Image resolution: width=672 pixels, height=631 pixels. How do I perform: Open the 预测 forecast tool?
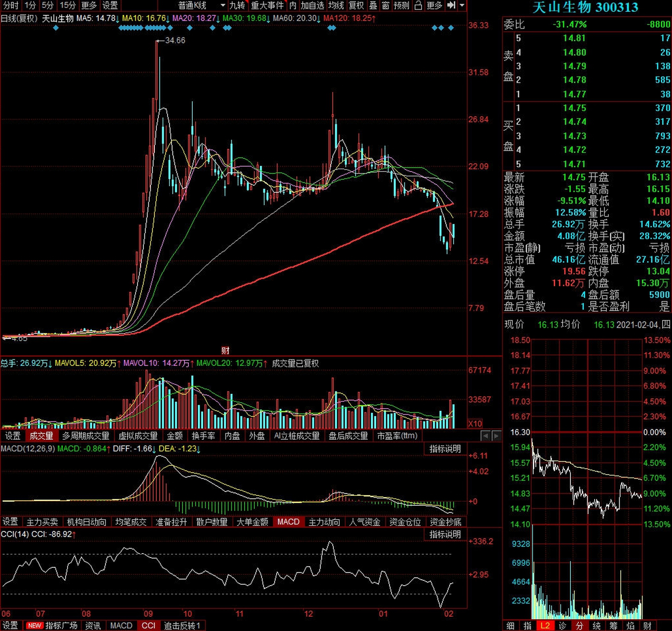point(401,5)
